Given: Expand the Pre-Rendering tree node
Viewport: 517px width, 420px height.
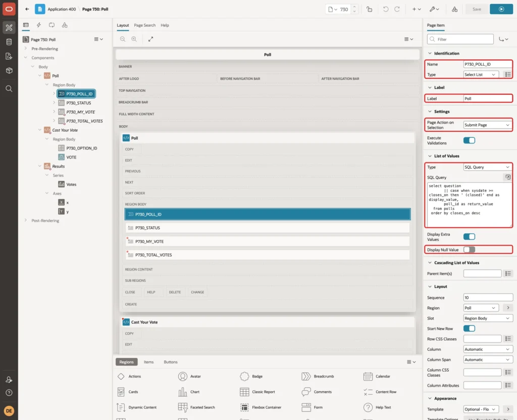Looking at the screenshot, I should point(25,48).
